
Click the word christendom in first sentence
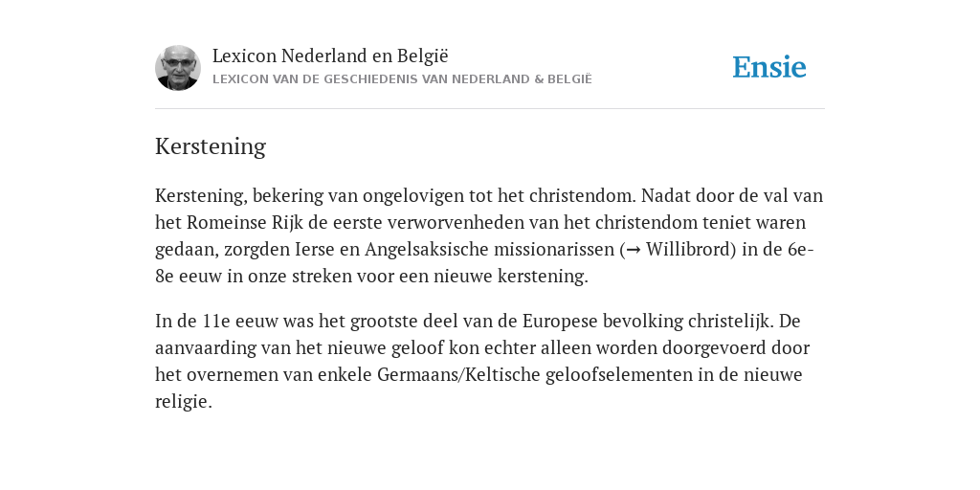click(x=583, y=195)
